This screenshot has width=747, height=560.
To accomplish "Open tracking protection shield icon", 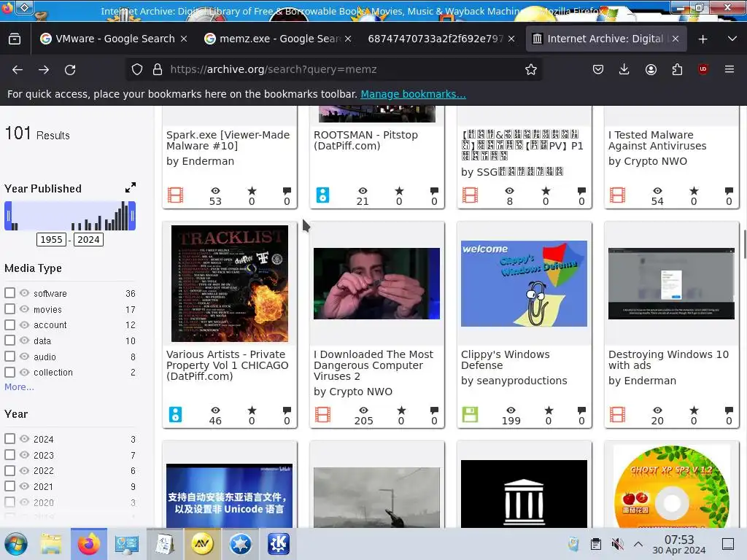I will 137,69.
